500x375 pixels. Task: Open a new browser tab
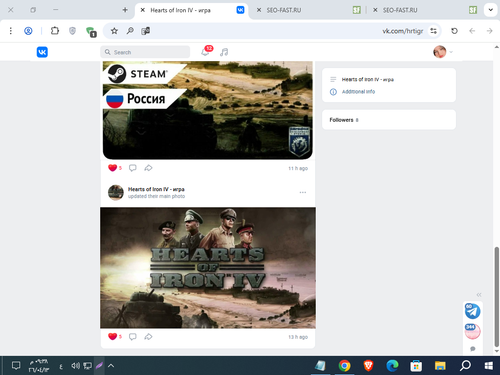125,10
